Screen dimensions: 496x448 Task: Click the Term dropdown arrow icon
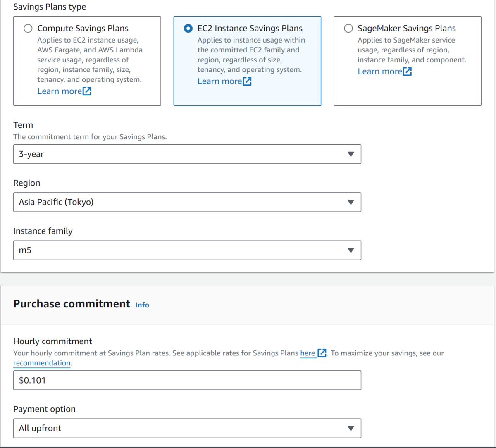(x=351, y=154)
